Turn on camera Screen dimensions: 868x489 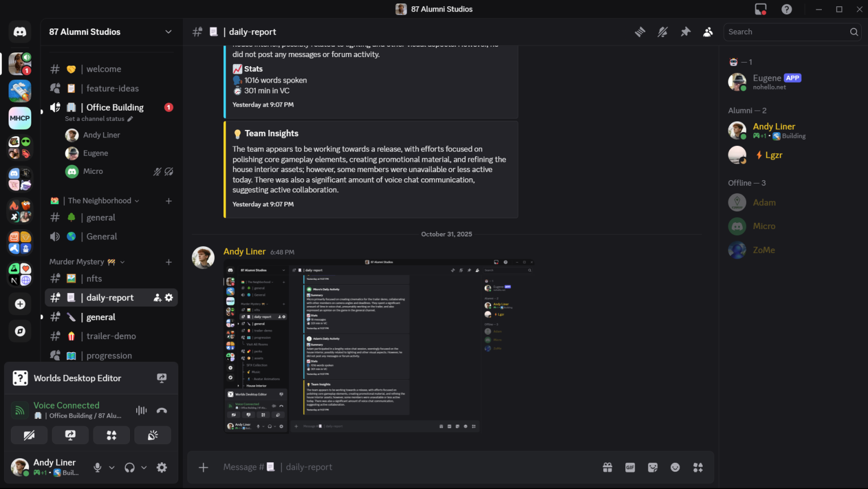29,435
